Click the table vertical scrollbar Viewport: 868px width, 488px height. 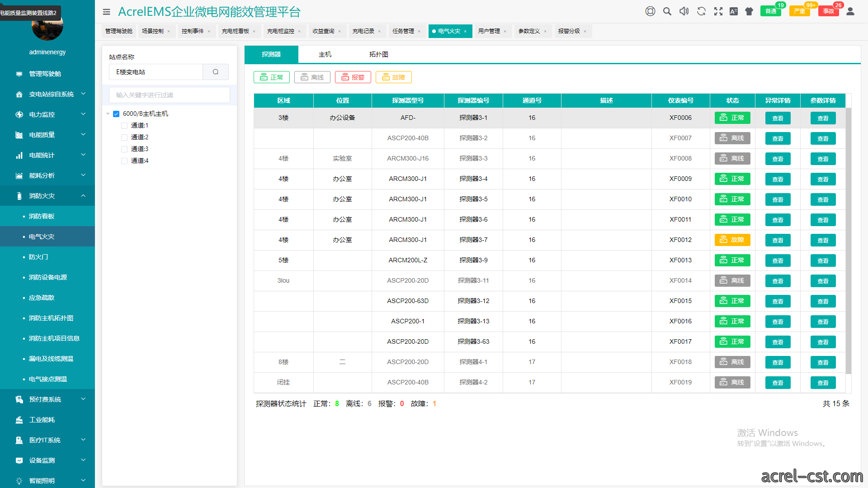(849, 241)
